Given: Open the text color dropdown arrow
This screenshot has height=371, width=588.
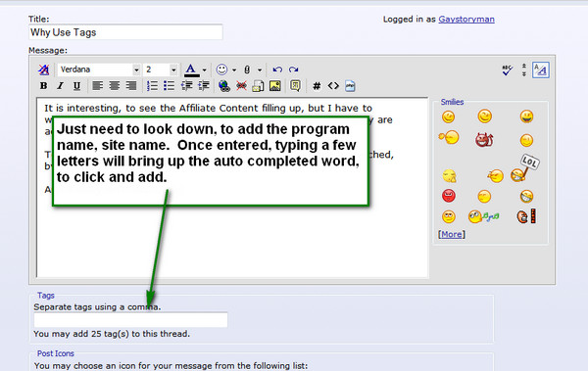Looking at the screenshot, I should tap(205, 70).
